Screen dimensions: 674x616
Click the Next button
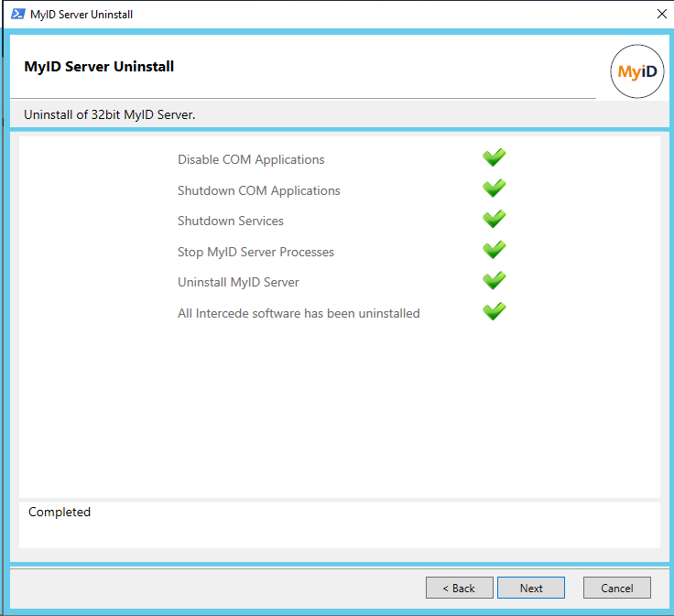click(531, 588)
